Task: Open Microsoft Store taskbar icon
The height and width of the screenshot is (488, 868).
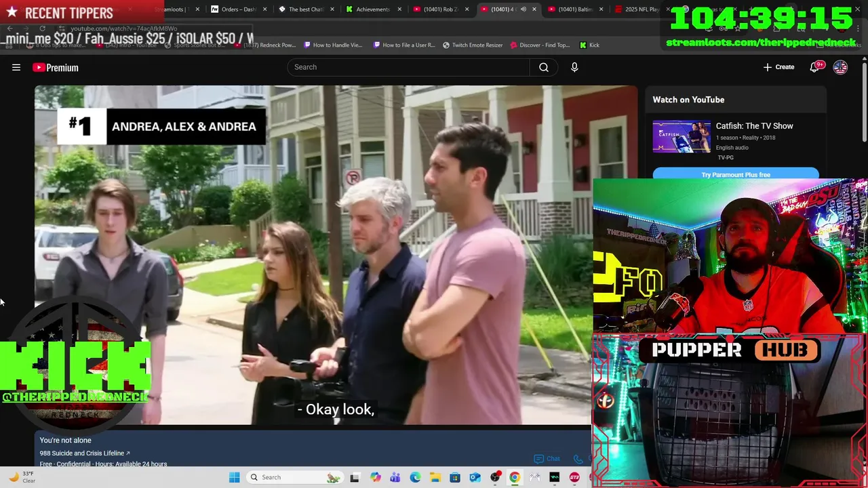Action: (455, 477)
